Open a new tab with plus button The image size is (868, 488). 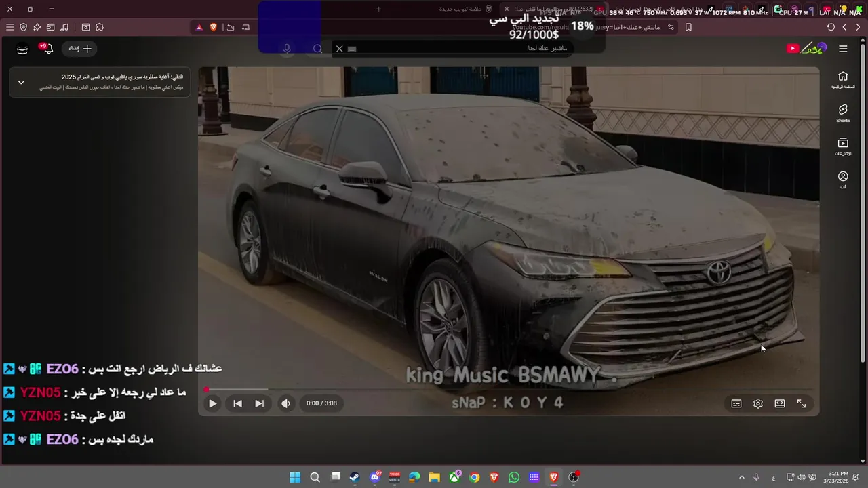pos(378,9)
